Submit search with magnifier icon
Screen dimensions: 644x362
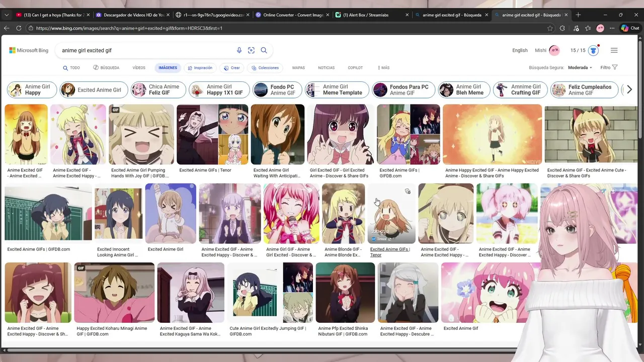pos(264,50)
